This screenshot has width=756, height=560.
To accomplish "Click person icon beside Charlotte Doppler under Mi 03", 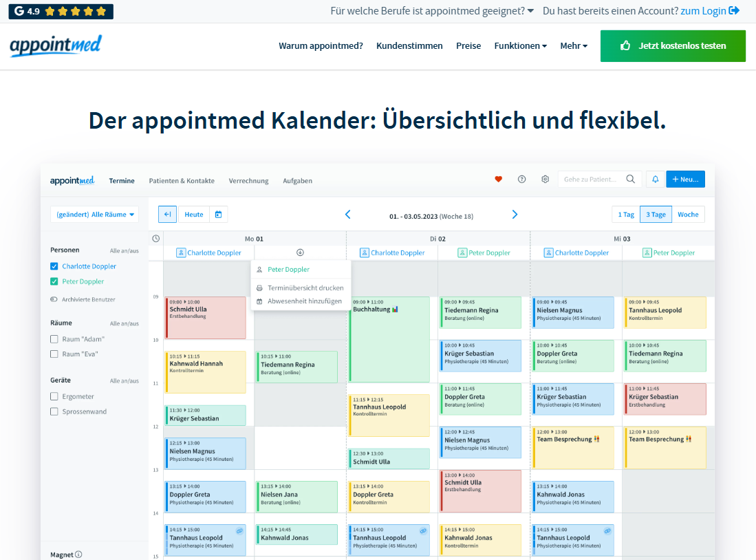I will coord(548,252).
